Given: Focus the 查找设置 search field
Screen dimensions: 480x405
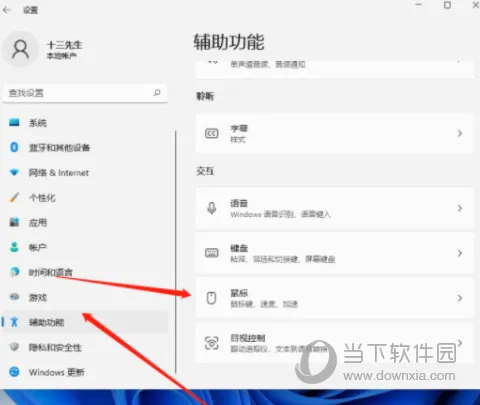Looking at the screenshot, I should tap(85, 93).
